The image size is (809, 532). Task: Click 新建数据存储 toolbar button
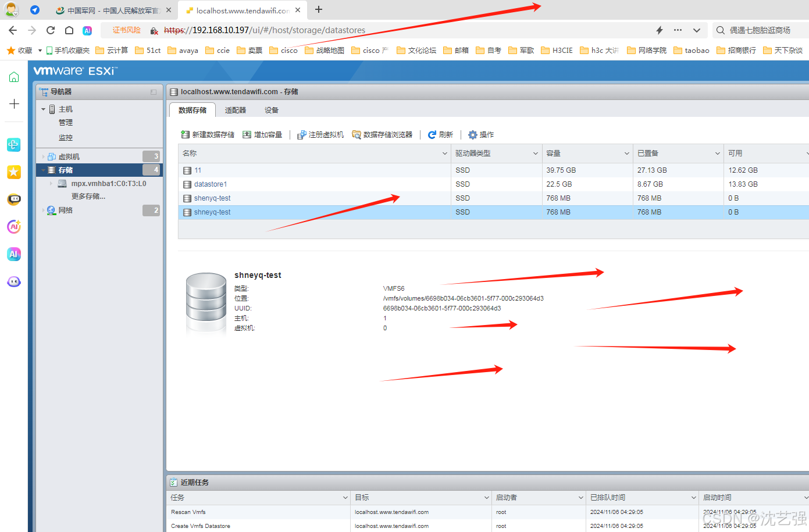pos(208,135)
